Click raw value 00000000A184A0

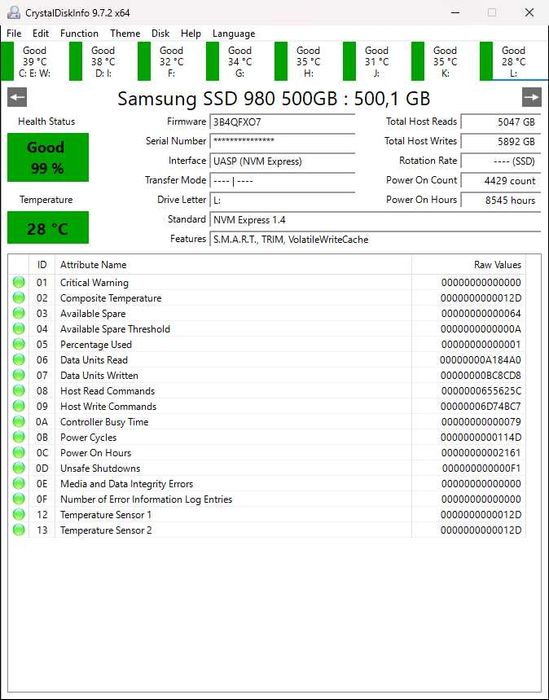tap(480, 360)
